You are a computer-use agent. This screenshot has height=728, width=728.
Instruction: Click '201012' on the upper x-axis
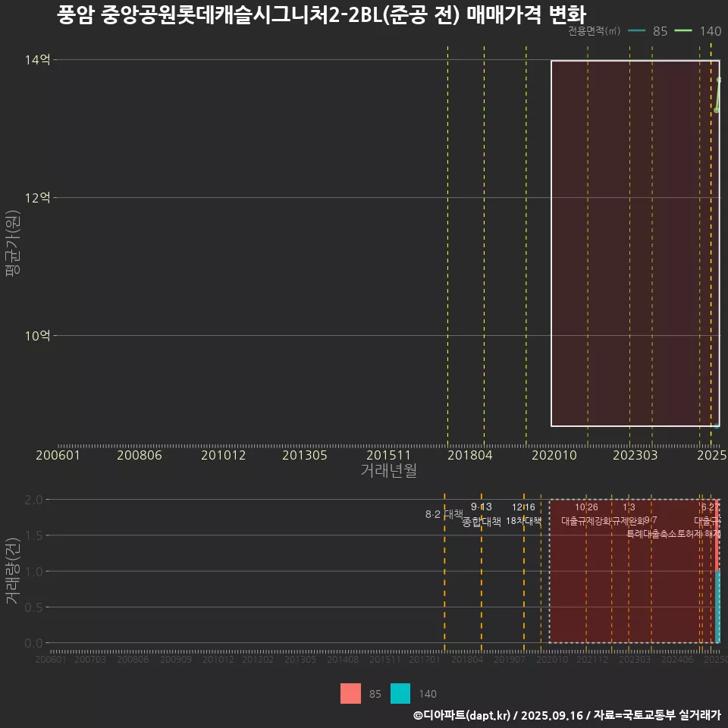tap(223, 455)
